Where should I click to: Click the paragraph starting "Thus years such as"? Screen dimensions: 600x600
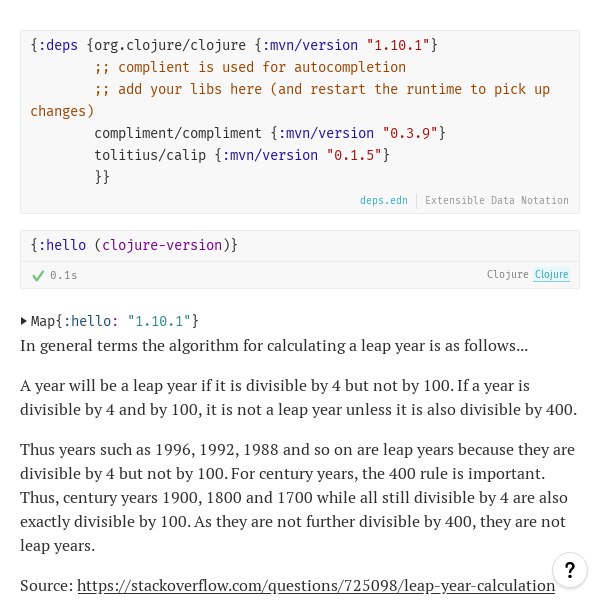(x=298, y=497)
